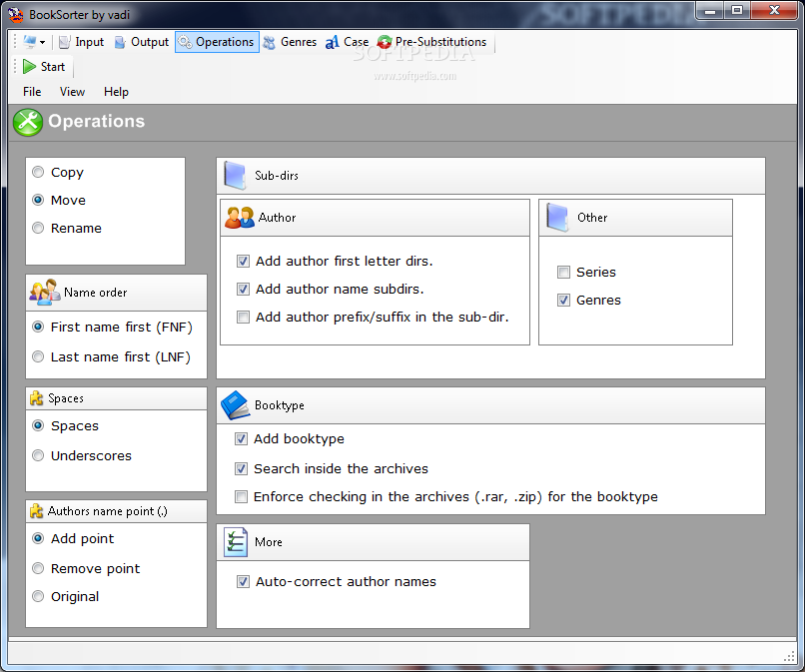805x672 pixels.
Task: Toggle Add booktype checkbox
Action: point(241,439)
